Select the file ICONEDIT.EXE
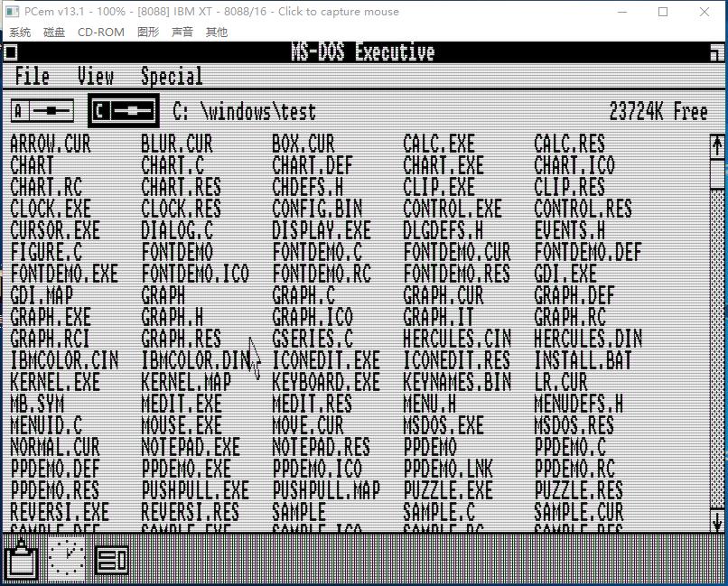The width and height of the screenshot is (728, 586). (326, 360)
